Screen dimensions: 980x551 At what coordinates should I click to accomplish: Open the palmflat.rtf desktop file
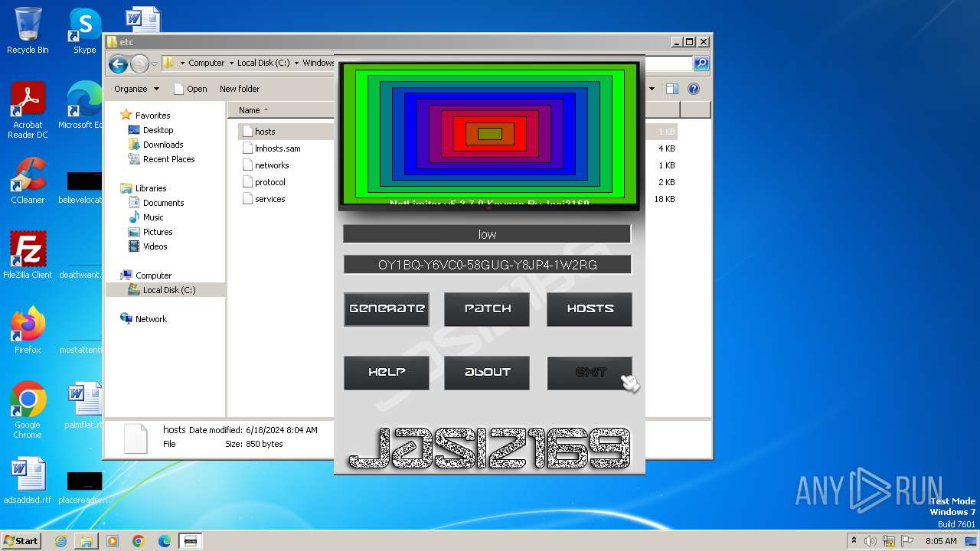click(83, 406)
